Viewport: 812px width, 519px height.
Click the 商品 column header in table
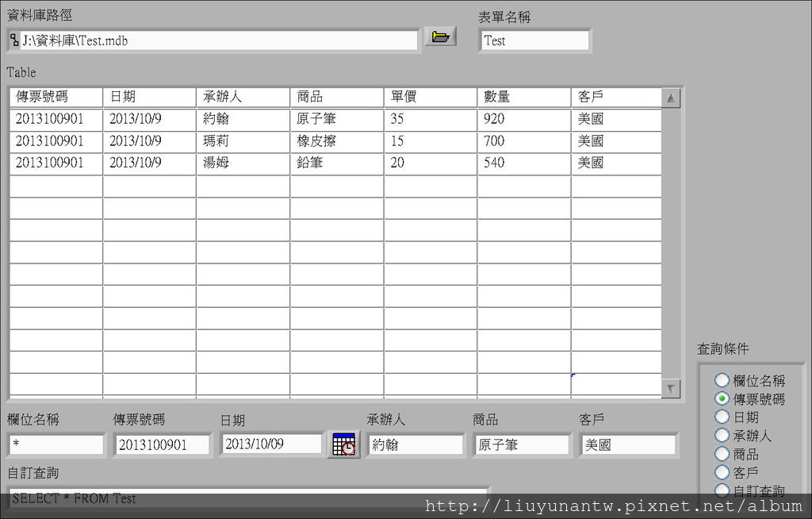[336, 97]
